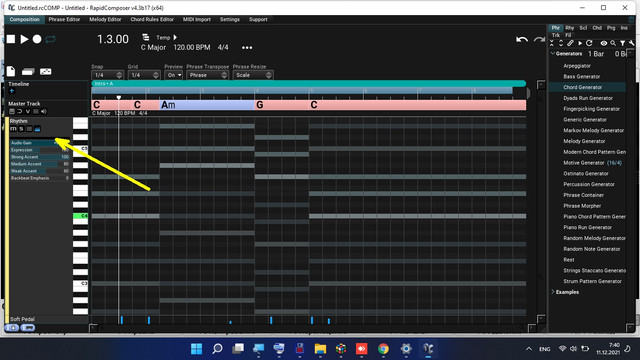Collapse the Generators tree group
The width and height of the screenshot is (640, 360).
(x=553, y=53)
